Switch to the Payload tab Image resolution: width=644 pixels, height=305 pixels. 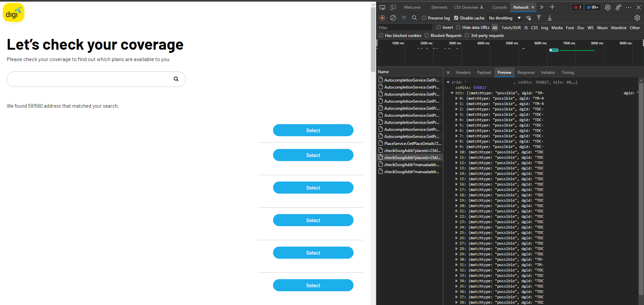(x=484, y=72)
